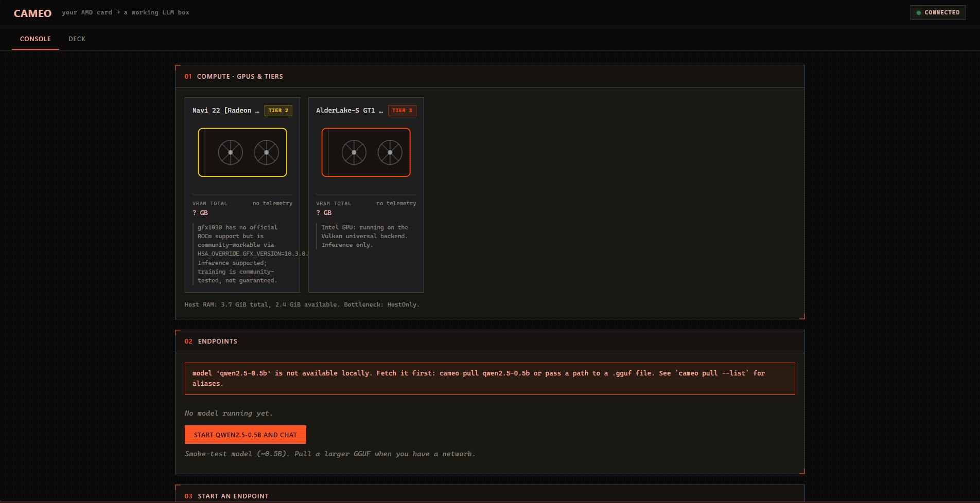Click the CAMEO logo
980x503 pixels.
click(32, 13)
